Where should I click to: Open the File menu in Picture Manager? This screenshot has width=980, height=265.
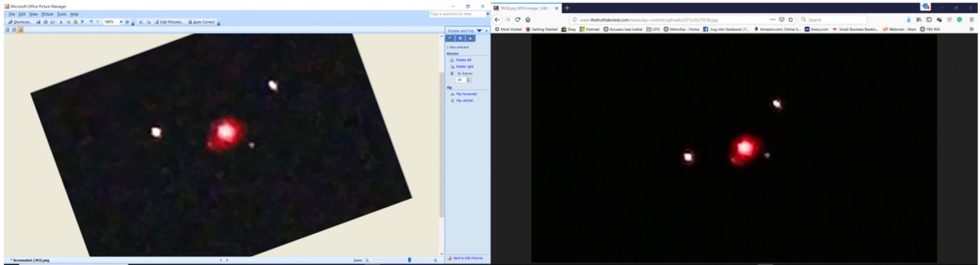coord(11,14)
